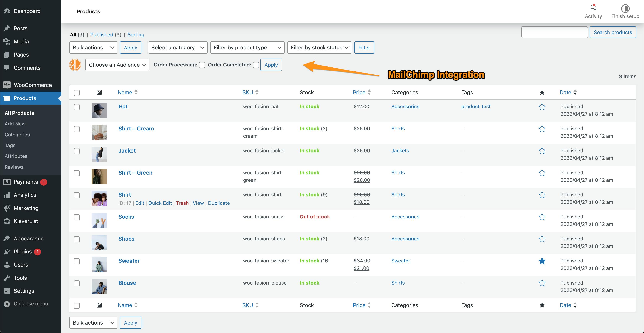The width and height of the screenshot is (644, 333).
Task: Open the top Bulk actions dropdown
Action: 93,48
